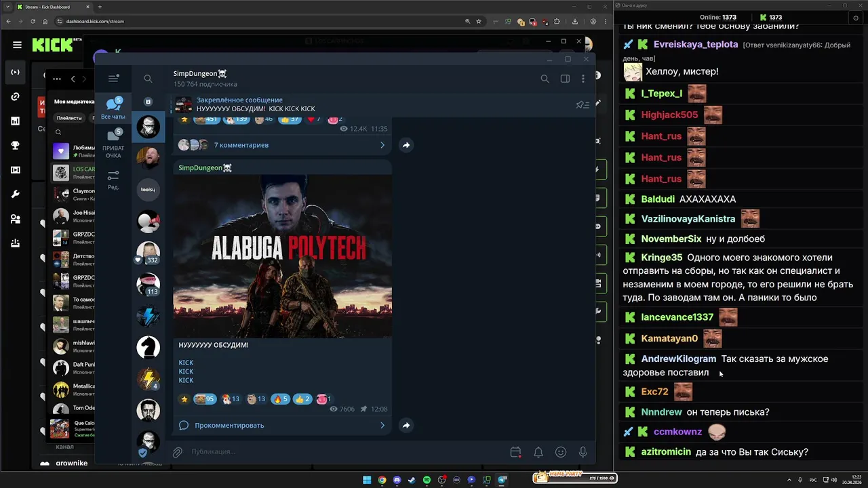Open the chat with 332 unread badge

(x=148, y=253)
